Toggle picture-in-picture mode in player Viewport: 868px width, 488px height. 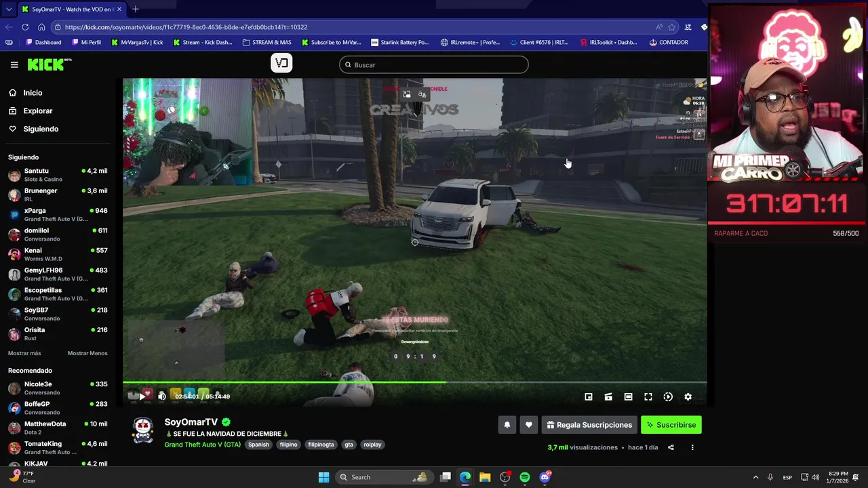point(589,396)
